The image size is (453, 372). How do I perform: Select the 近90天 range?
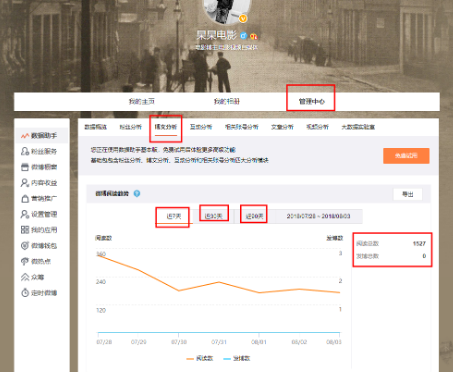(255, 216)
